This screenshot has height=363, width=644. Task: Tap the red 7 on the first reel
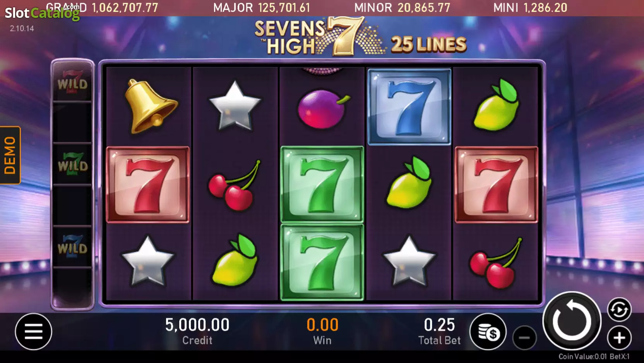click(148, 184)
